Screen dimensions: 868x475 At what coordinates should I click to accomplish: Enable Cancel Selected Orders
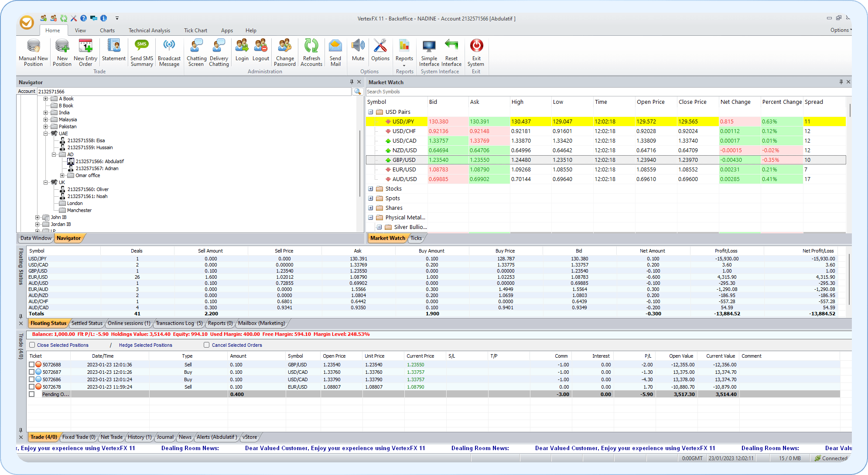pyautogui.click(x=206, y=345)
